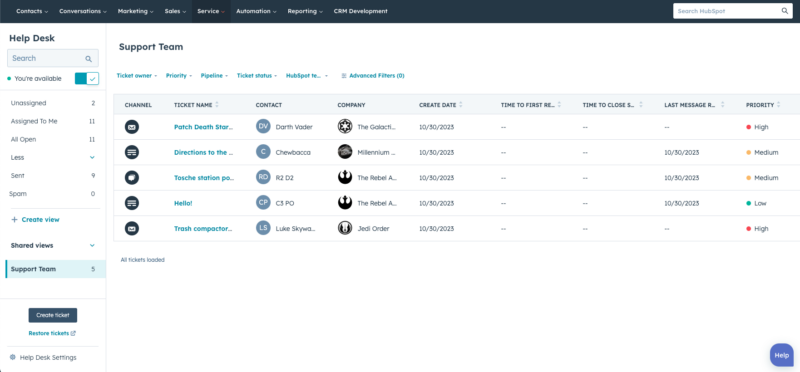Click the C avatar for Chewbacca
The width and height of the screenshot is (800, 372).
(x=263, y=152)
